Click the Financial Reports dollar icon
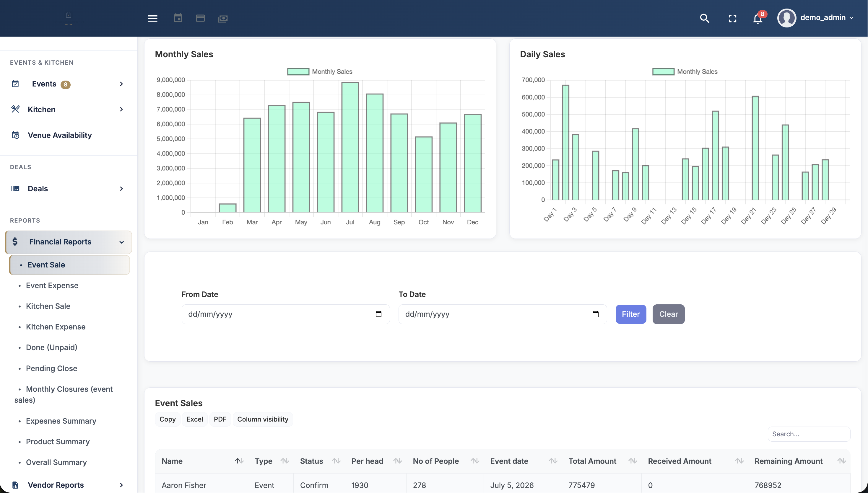 (x=15, y=241)
